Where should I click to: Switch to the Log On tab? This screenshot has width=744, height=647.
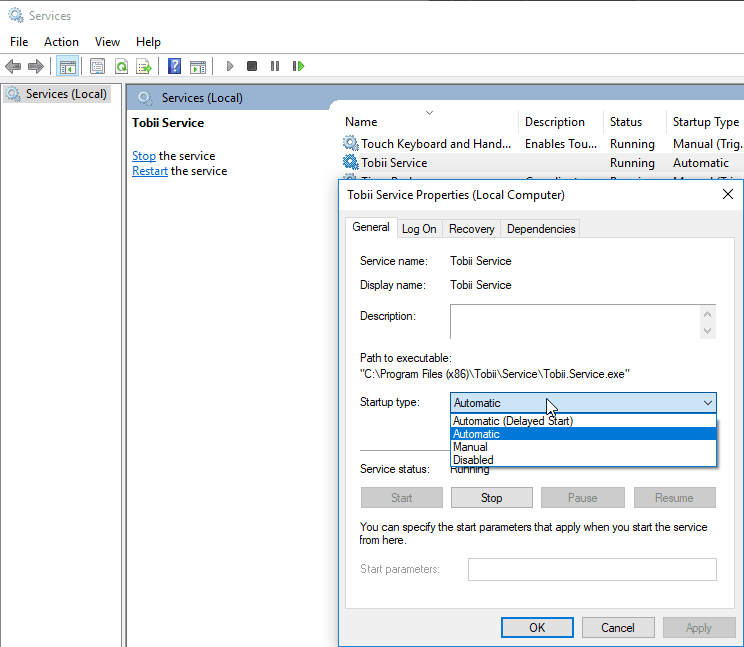click(x=419, y=229)
